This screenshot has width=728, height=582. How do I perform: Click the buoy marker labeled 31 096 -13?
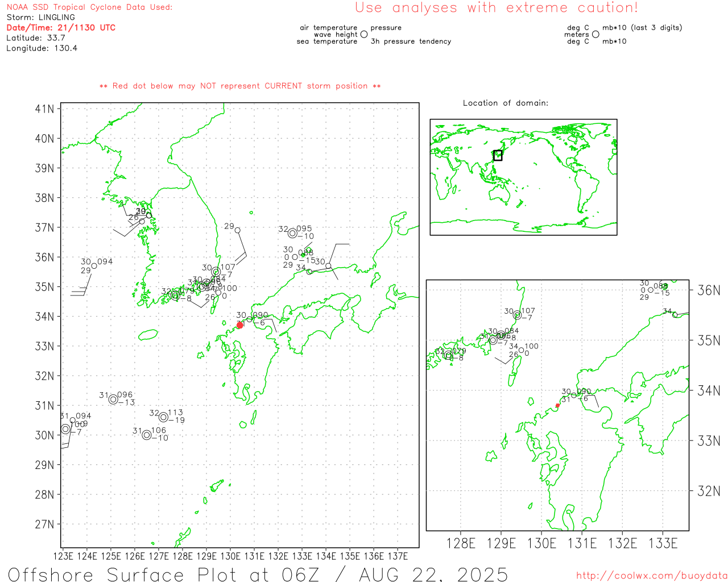pyautogui.click(x=113, y=399)
